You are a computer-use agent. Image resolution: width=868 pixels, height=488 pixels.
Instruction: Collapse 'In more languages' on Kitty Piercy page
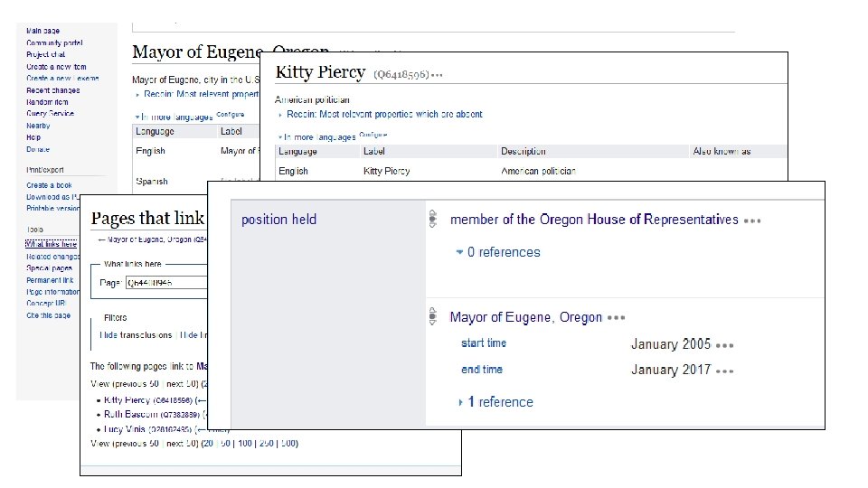point(316,136)
